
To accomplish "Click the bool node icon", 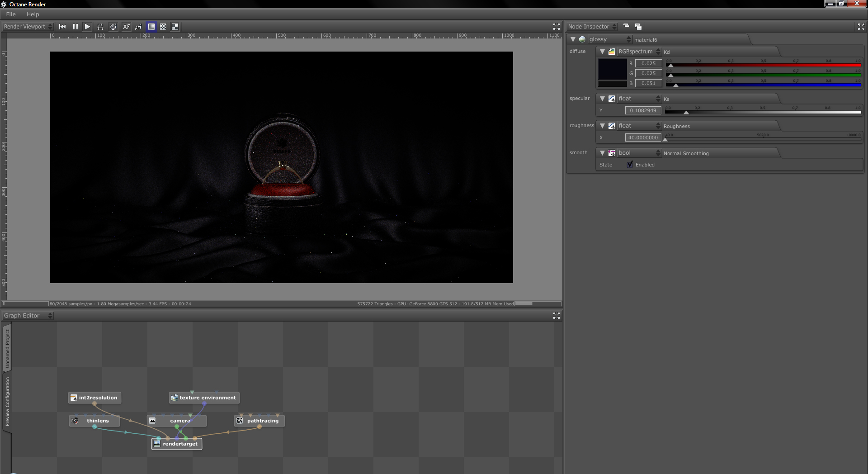I will pyautogui.click(x=612, y=153).
